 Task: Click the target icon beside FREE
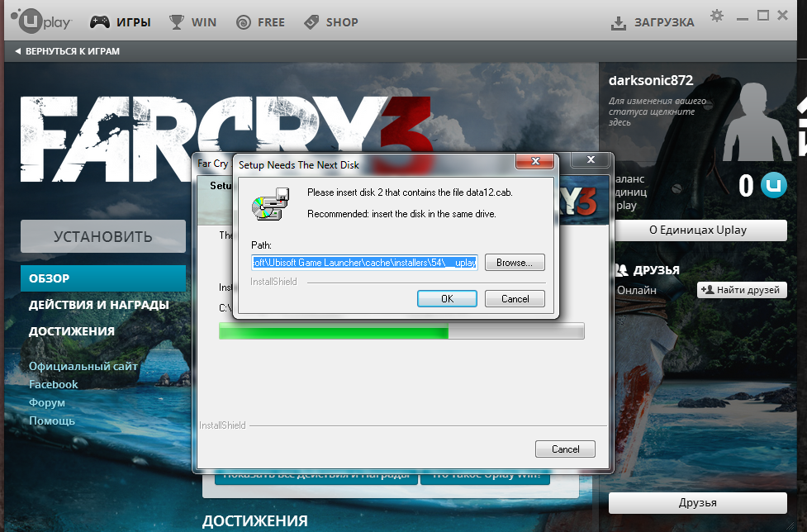(x=244, y=22)
